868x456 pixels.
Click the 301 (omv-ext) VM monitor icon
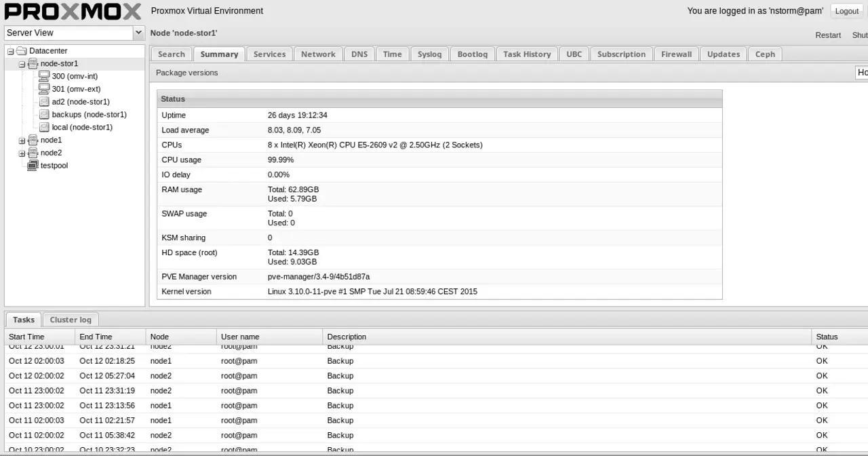[44, 89]
